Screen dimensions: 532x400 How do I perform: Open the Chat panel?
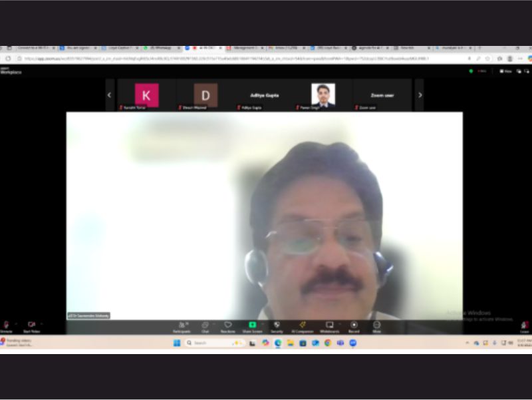coord(205,325)
